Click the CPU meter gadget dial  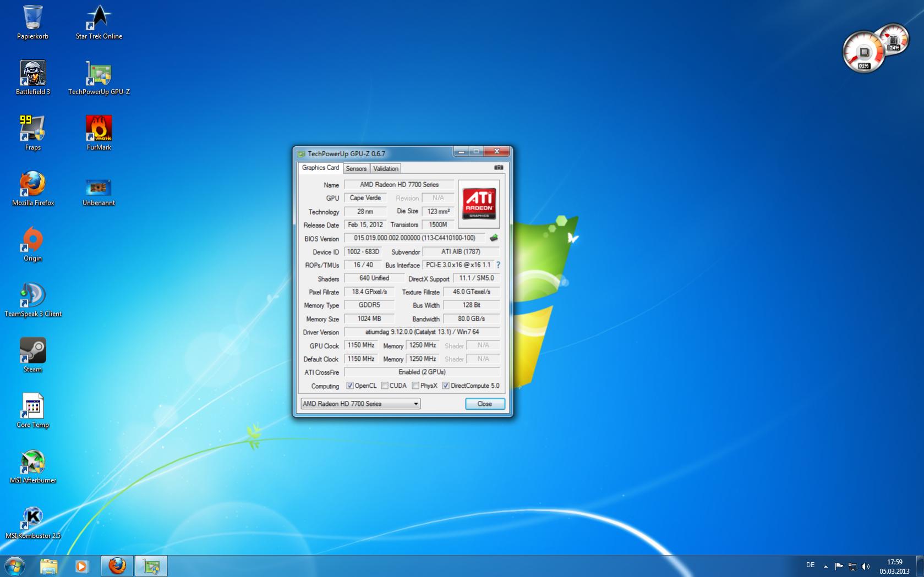pos(863,52)
